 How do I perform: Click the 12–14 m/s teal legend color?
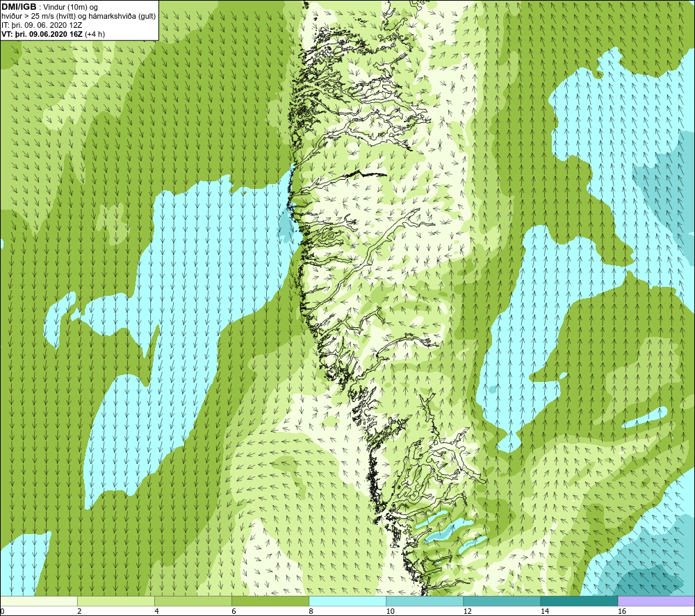pos(502,601)
